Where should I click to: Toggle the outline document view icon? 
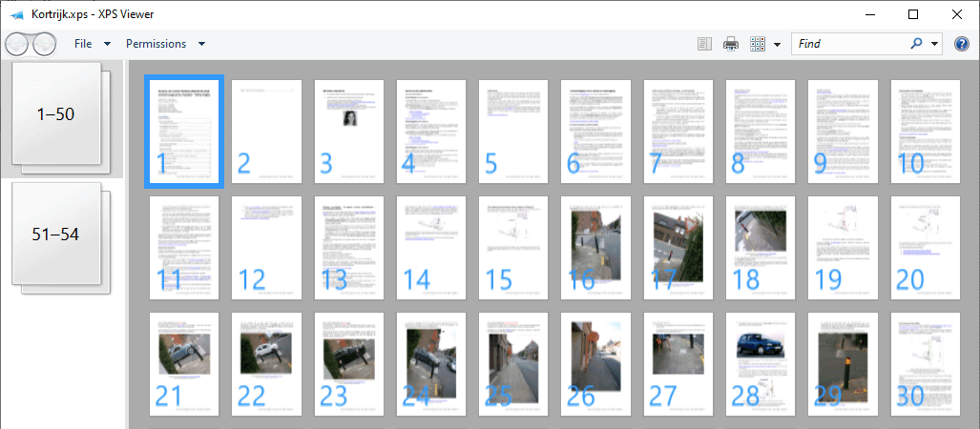[x=704, y=44]
